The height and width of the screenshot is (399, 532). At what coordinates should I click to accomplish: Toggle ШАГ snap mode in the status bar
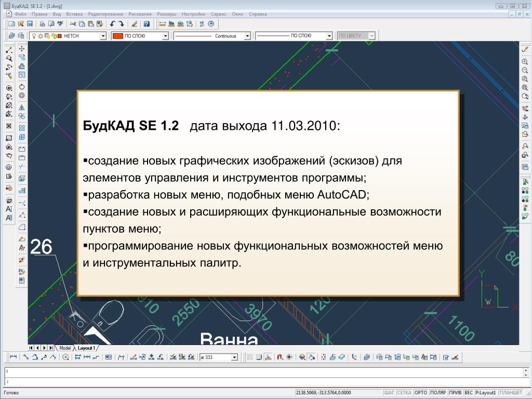[x=389, y=393]
